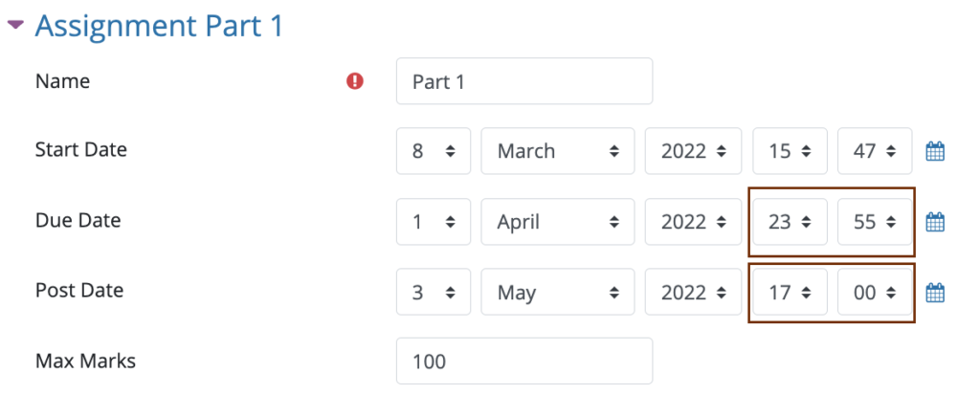Viewport: 980px width, 395px height.
Task: Open the Post Date calendar picker icon
Action: tap(934, 293)
